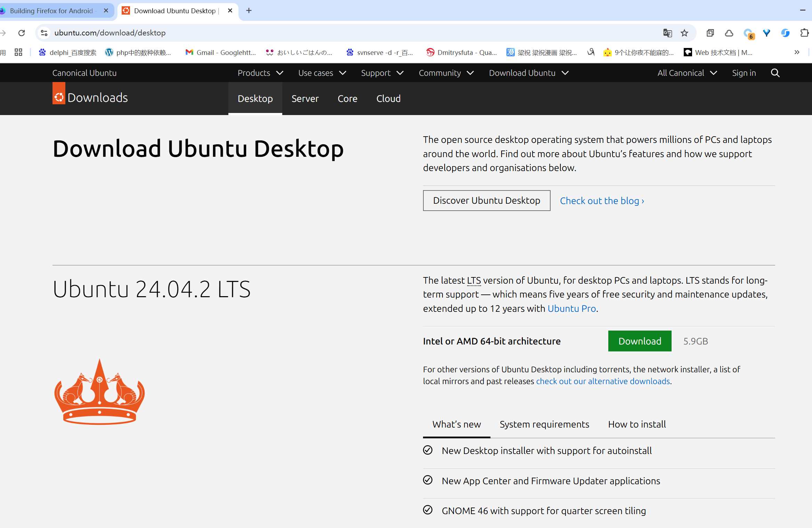Image resolution: width=812 pixels, height=528 pixels.
Task: Open the svnserve -d -r bookmark
Action: point(380,52)
